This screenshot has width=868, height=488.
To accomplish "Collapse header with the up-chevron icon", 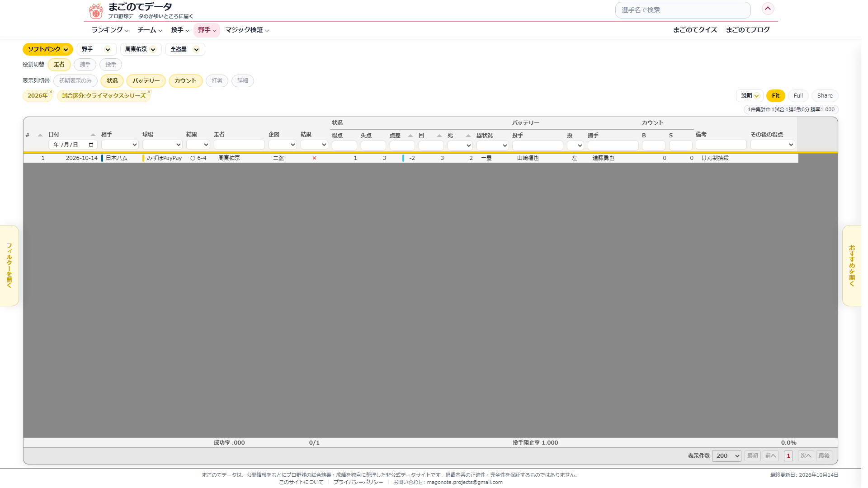I will [768, 9].
